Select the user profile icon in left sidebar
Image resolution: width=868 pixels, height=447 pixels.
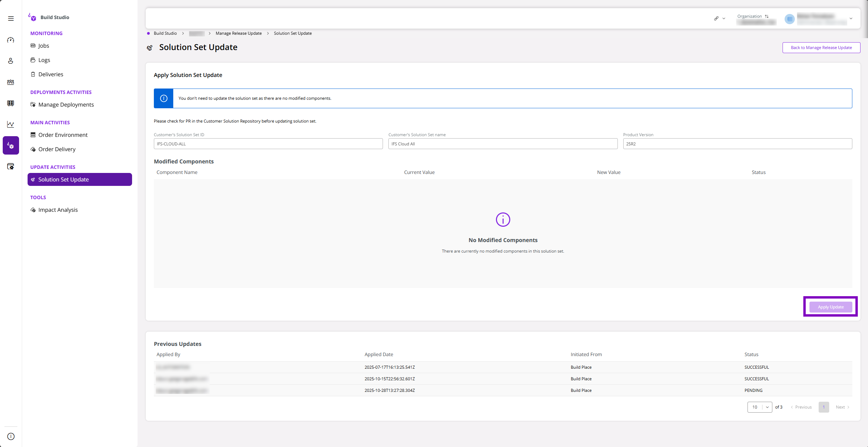coord(11,61)
